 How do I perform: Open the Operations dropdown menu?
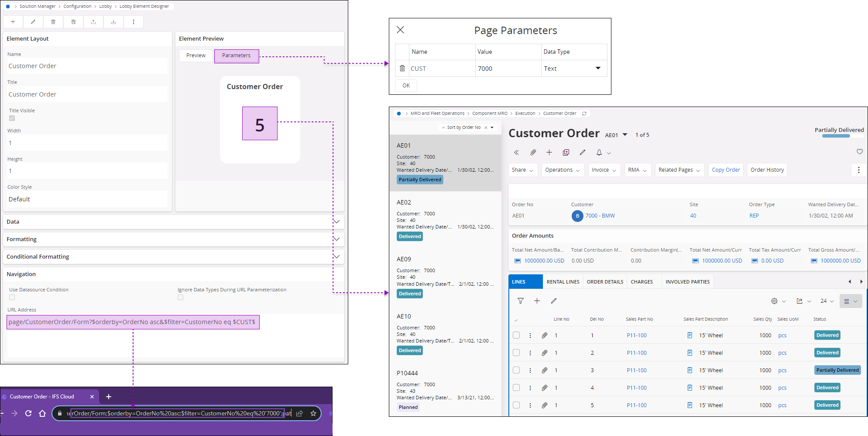coord(562,170)
